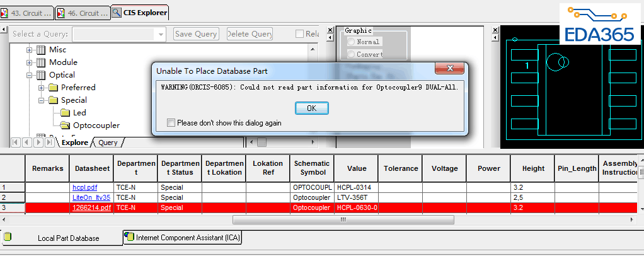The height and width of the screenshot is (256, 644).
Task: Click the 43. Circuit document icon
Action: coord(4,13)
